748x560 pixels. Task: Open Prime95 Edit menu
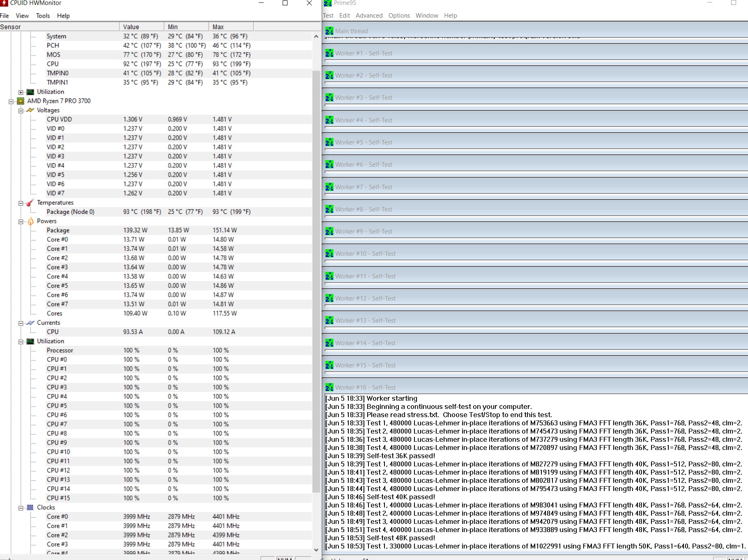pos(345,16)
